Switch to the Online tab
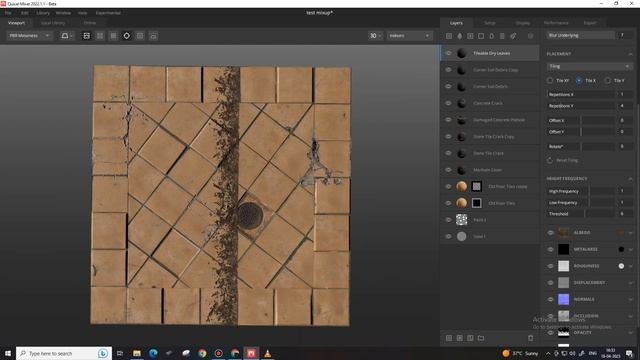 click(90, 23)
